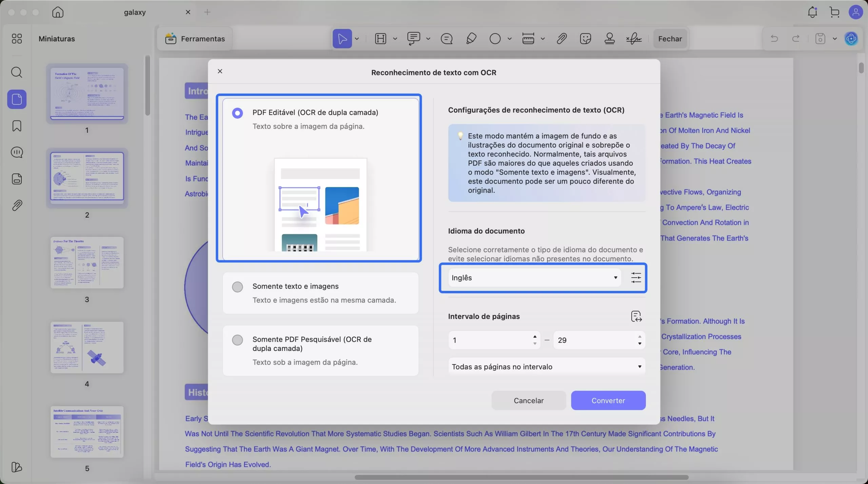Viewport: 868px width, 484px height.
Task: Select 'Somente PDF Pesquisável (OCR de dupla camada)'
Action: pos(237,340)
